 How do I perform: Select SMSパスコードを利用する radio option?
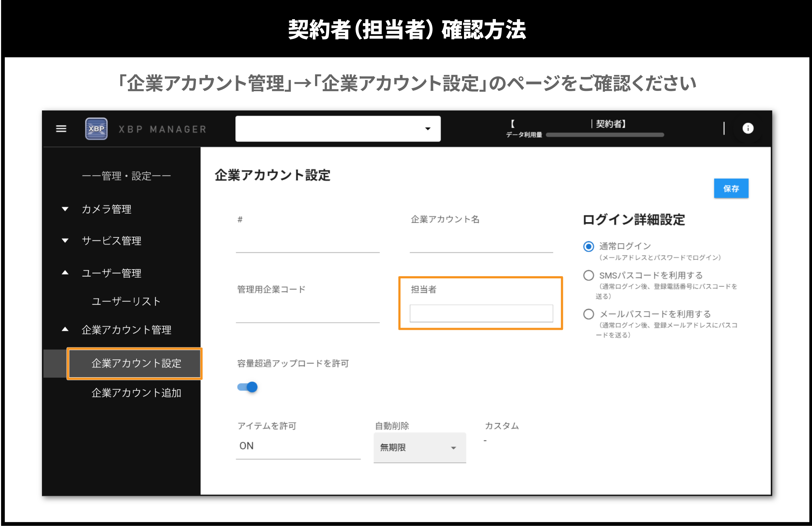(588, 275)
